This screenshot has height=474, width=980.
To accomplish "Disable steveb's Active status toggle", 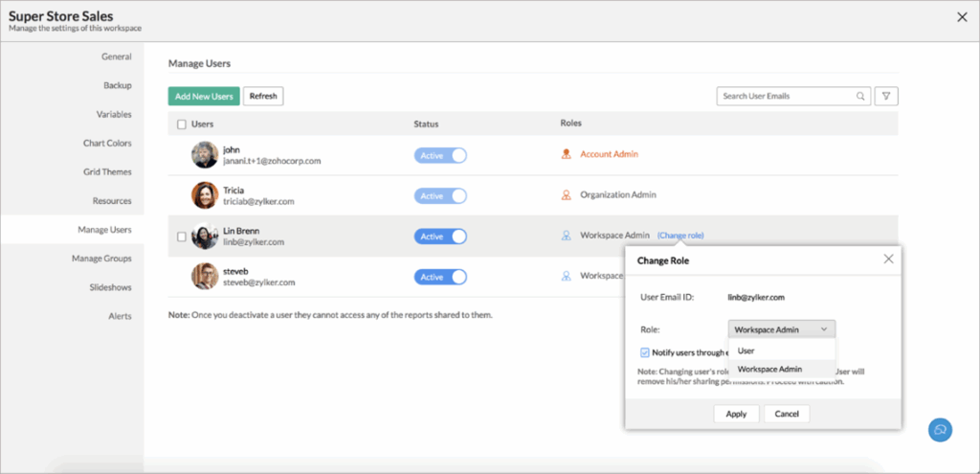I will (x=440, y=277).
